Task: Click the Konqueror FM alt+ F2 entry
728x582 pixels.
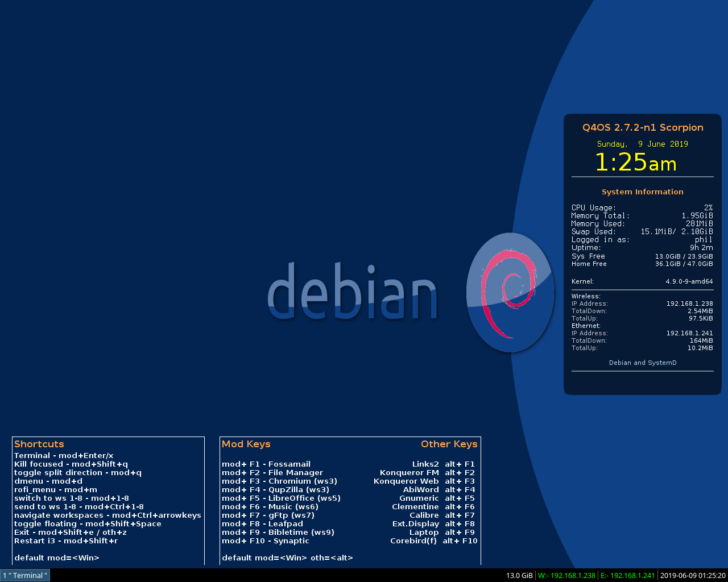Action: pyautogui.click(x=428, y=473)
